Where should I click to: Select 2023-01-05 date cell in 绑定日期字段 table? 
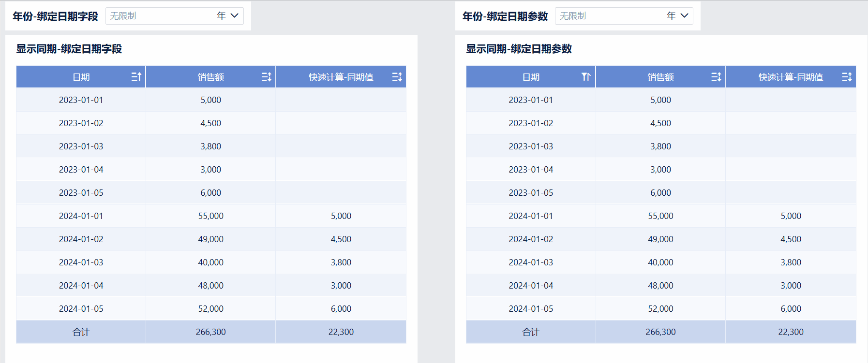(x=81, y=193)
